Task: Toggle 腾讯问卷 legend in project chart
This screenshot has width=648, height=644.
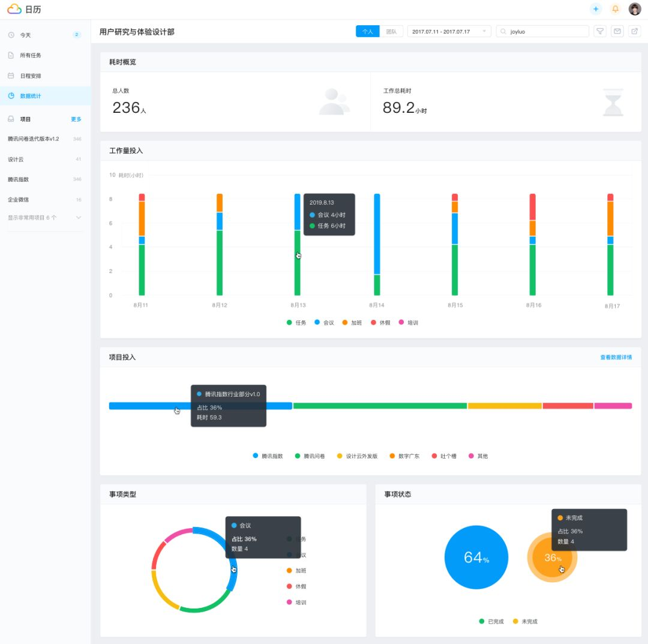Action: point(310,456)
